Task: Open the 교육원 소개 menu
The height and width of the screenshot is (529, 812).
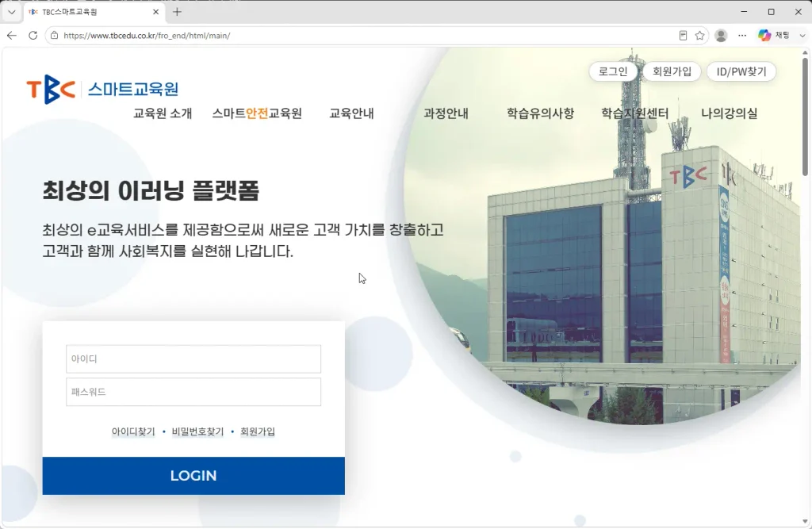Action: pos(163,113)
